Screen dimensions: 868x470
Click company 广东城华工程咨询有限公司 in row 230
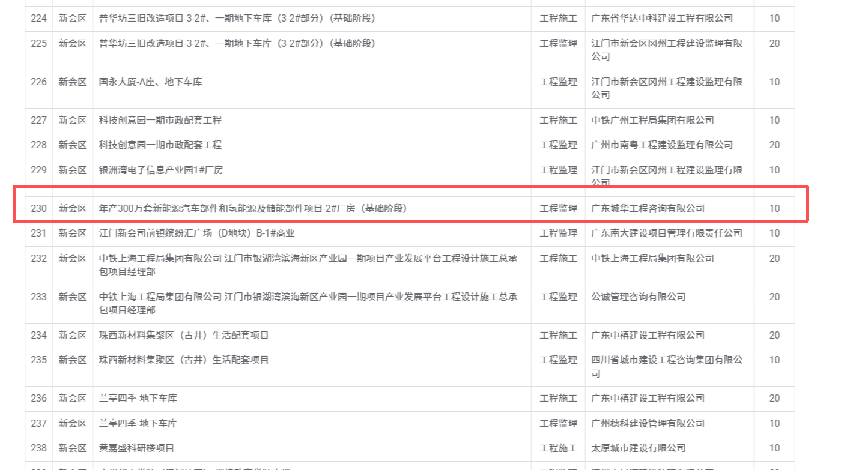tap(648, 209)
